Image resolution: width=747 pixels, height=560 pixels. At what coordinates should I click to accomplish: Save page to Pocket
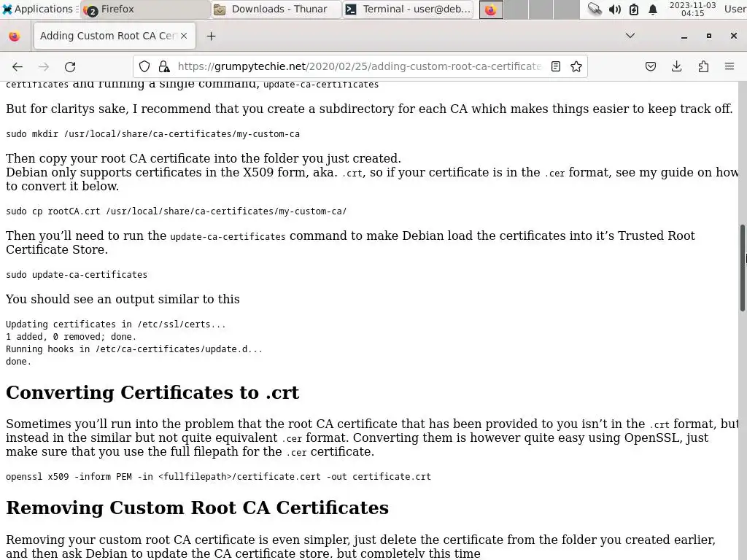click(650, 66)
